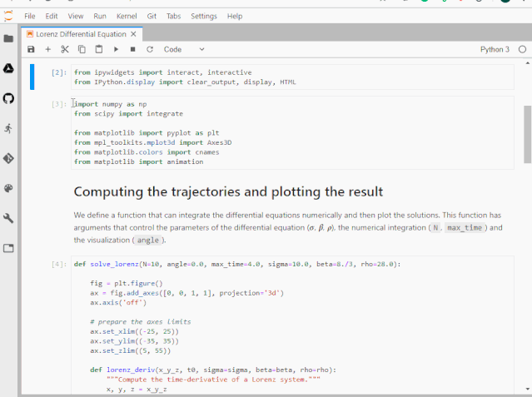The height and width of the screenshot is (397, 532).
Task: Run the selected cell
Action: 116,49
